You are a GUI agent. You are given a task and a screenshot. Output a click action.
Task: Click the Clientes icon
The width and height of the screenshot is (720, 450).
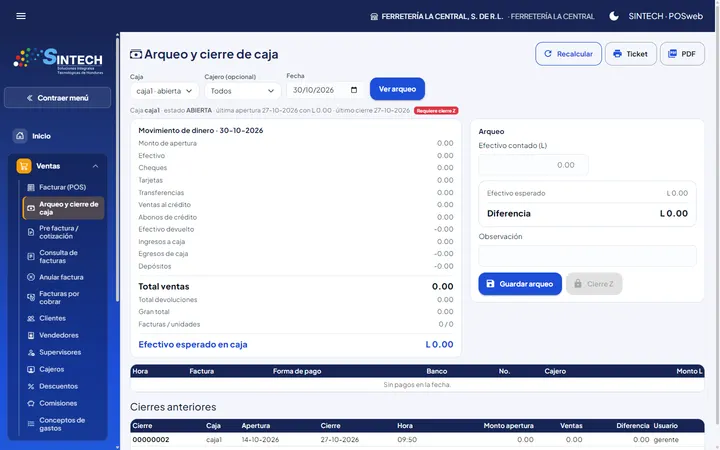pos(31,318)
